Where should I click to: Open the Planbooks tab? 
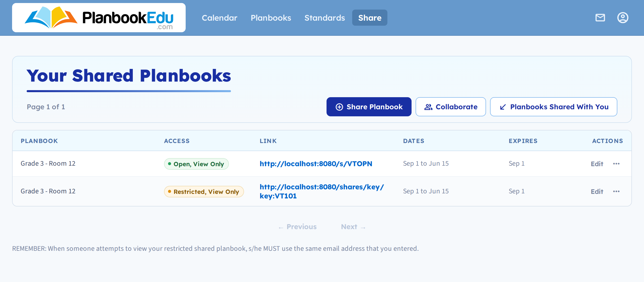click(x=271, y=18)
